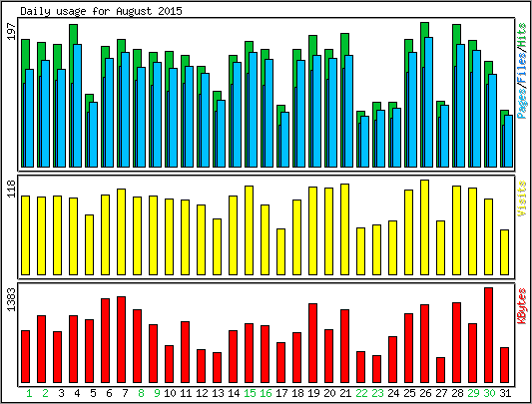Click the cyan Pages bar for day 28
Image resolution: width=532 pixels, height=404 pixels.
(x=460, y=106)
